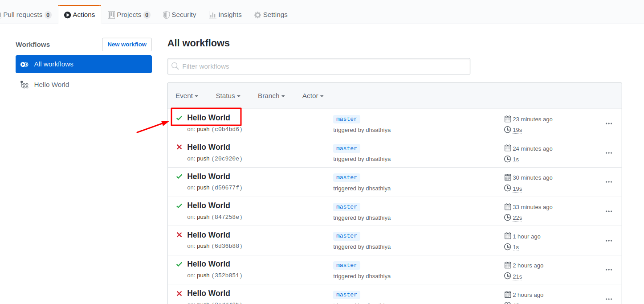Open more options menu for run 352b851
This screenshot has width=644, height=304.
pos(609,270)
